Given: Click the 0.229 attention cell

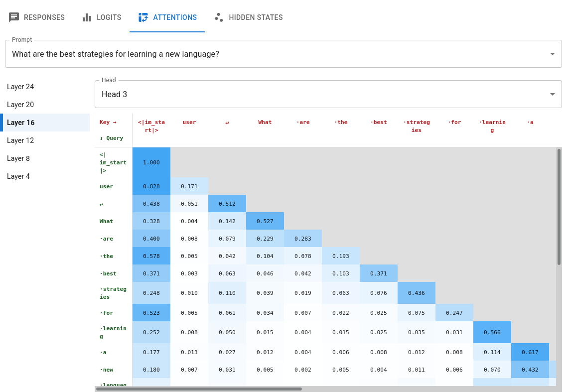Looking at the screenshot, I should coord(265,239).
